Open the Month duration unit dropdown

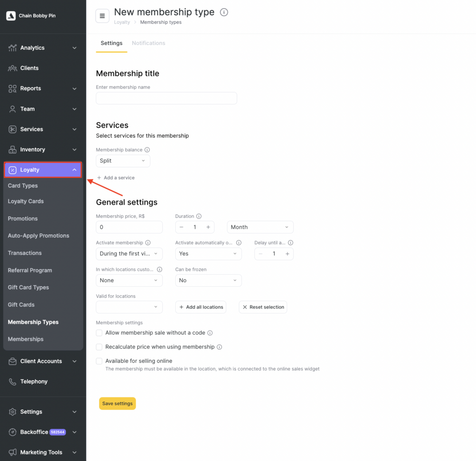[260, 227]
